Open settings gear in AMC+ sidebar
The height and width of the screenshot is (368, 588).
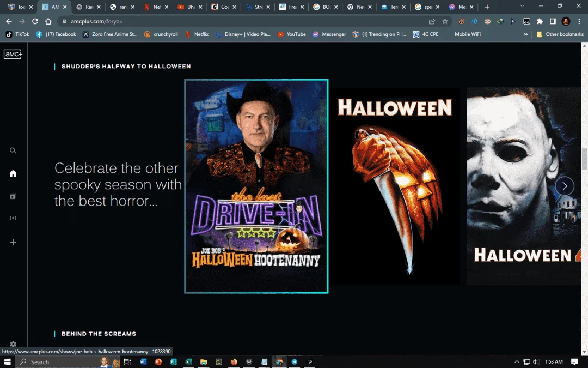coord(13,344)
